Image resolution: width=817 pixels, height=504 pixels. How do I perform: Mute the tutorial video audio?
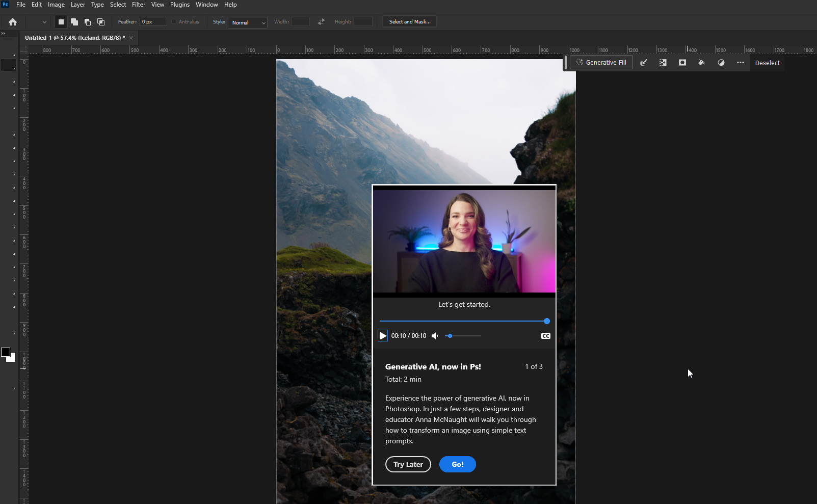[435, 336]
